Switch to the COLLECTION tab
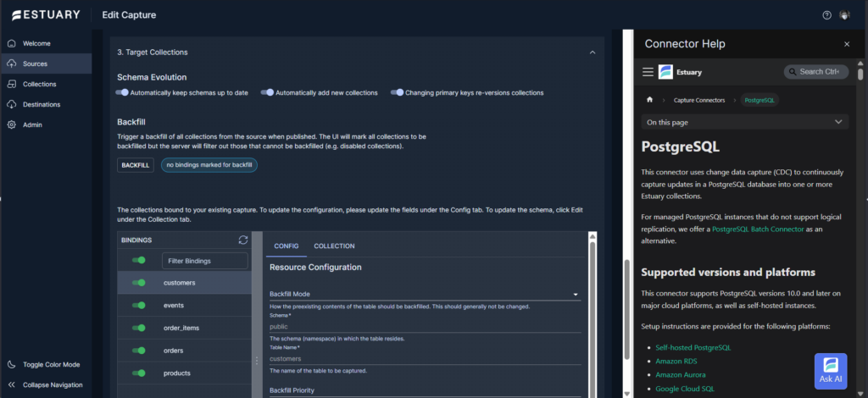This screenshot has height=398, width=868. coord(334,246)
